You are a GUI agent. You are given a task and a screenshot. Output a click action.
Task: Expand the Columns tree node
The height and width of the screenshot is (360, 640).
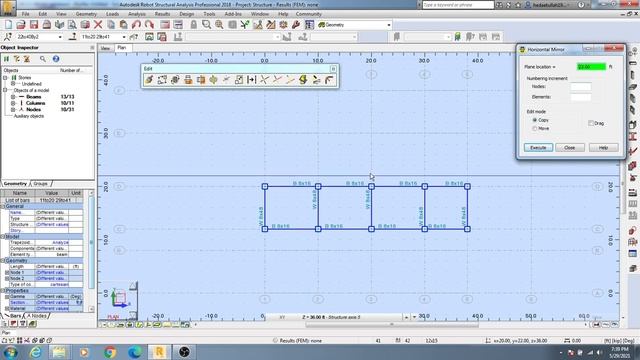[13, 103]
